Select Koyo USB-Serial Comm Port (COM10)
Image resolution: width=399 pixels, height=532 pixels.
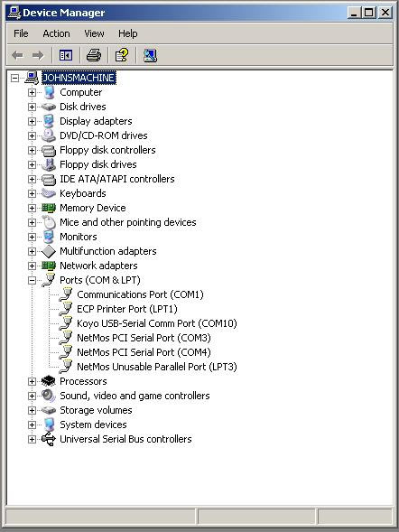coord(157,323)
